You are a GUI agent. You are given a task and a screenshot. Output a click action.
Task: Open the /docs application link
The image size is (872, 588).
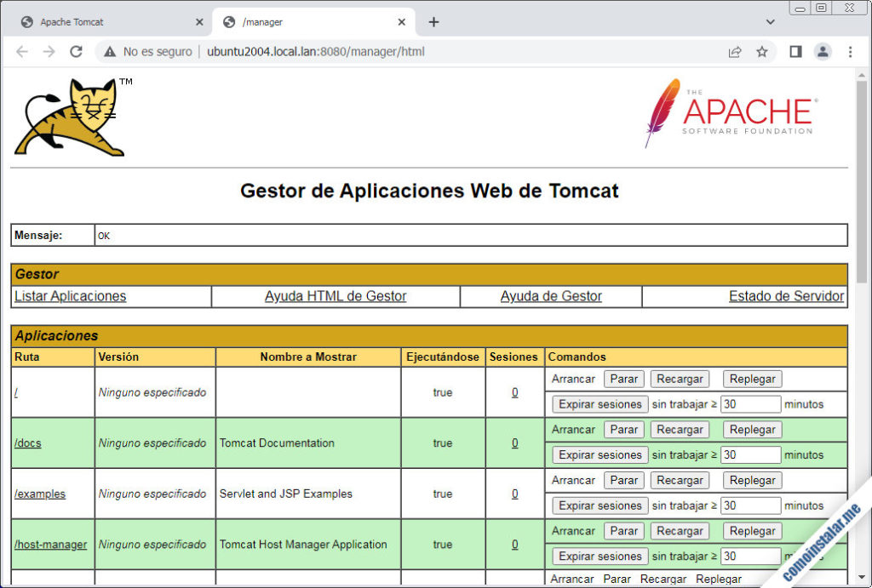[26, 442]
